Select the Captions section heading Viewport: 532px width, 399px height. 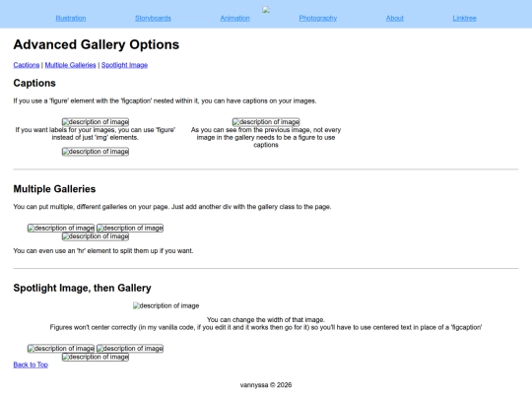click(34, 83)
